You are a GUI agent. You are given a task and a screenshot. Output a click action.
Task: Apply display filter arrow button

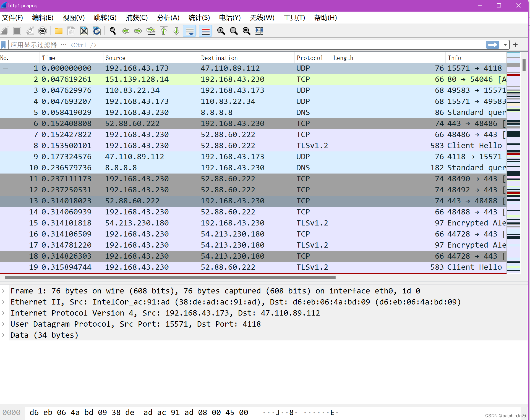click(493, 45)
